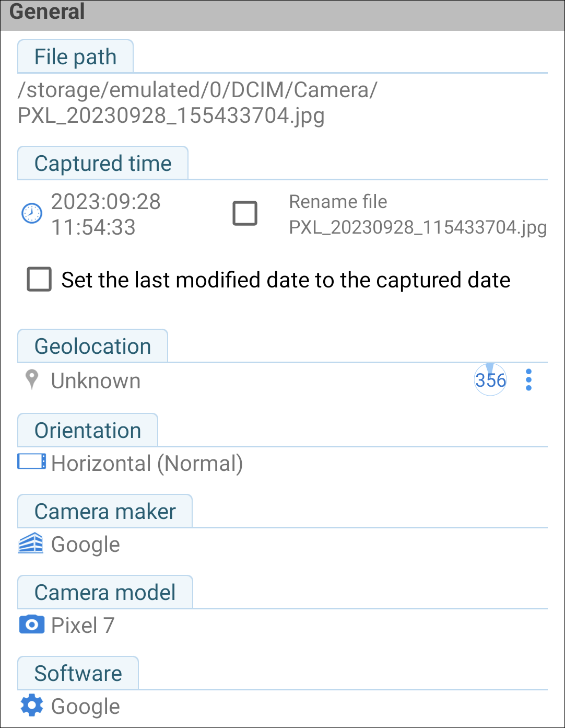The height and width of the screenshot is (728, 565).
Task: Tap the Unknown geolocation value
Action: (96, 381)
